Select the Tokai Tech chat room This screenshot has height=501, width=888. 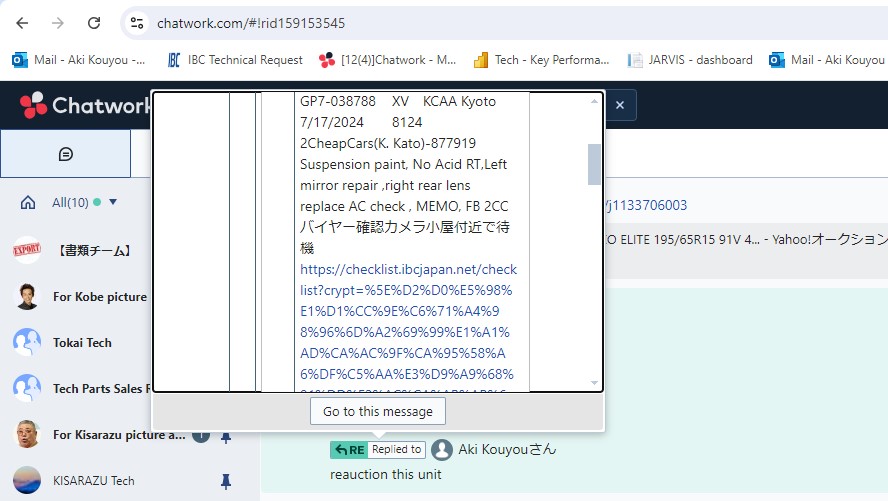click(x=82, y=342)
